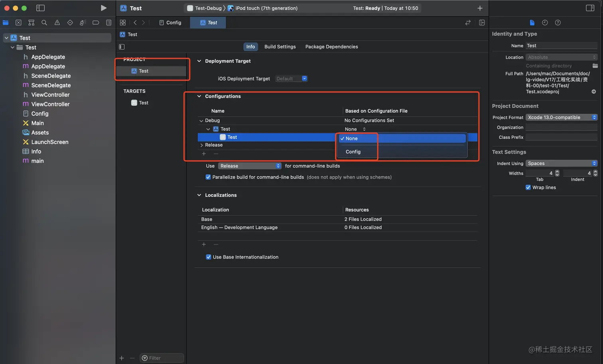Switch to the Config editor tab
The height and width of the screenshot is (364, 603).
pos(170,23)
